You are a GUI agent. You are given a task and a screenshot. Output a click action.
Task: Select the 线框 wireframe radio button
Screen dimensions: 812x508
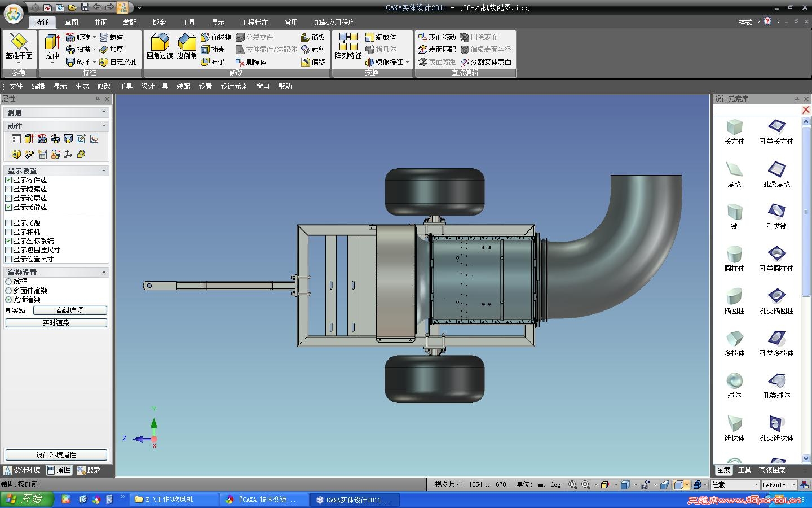click(x=8, y=282)
